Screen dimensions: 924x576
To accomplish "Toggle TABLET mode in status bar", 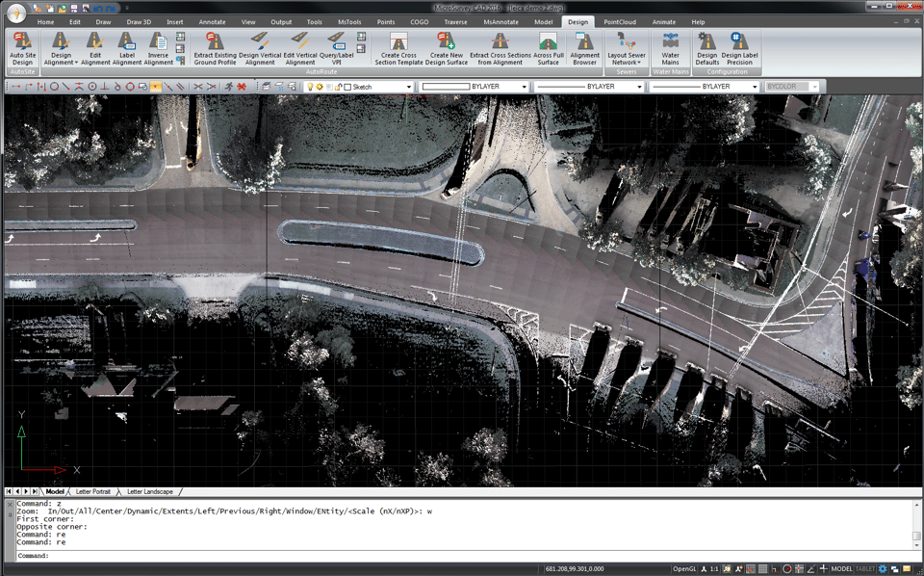I will pos(865,569).
